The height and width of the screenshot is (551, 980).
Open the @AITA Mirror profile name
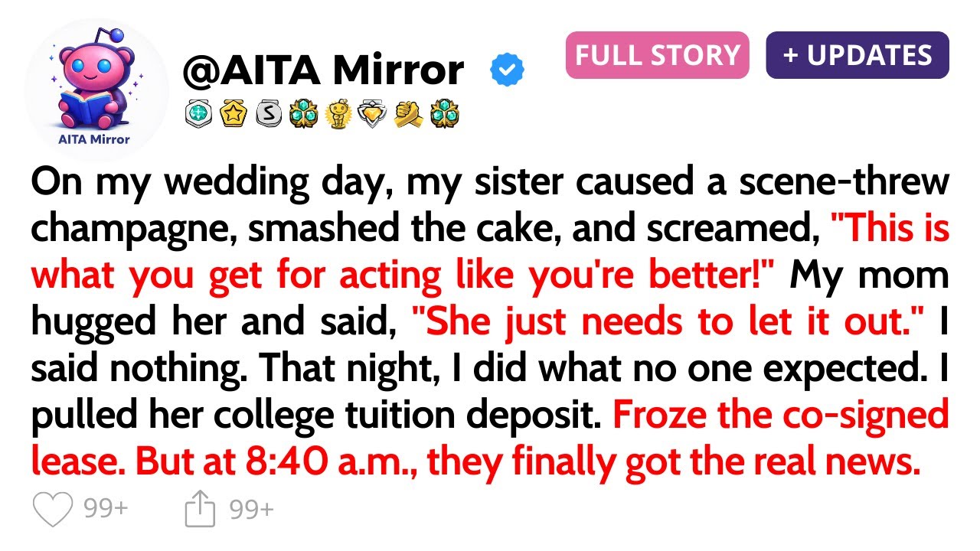pos(322,70)
